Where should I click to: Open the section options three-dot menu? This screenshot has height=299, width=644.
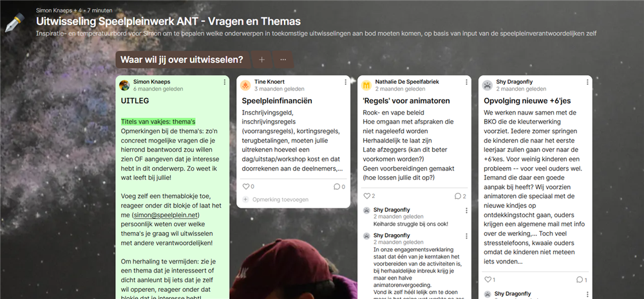click(x=283, y=60)
